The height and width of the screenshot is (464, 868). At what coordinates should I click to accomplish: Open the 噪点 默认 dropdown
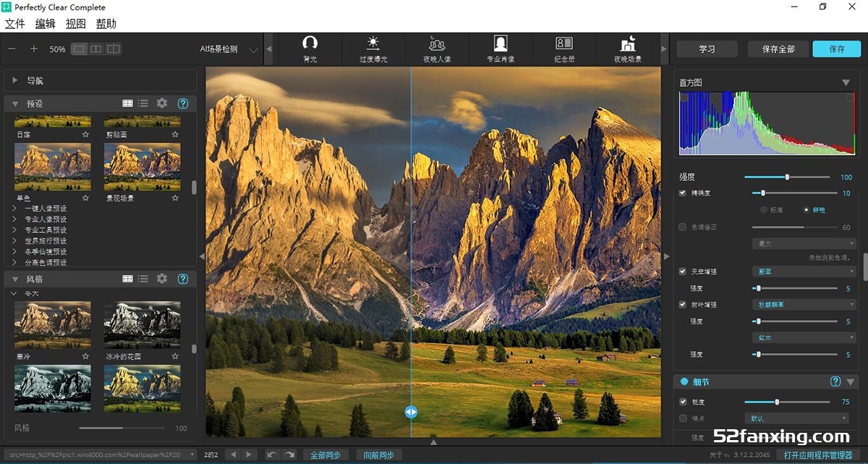point(796,418)
